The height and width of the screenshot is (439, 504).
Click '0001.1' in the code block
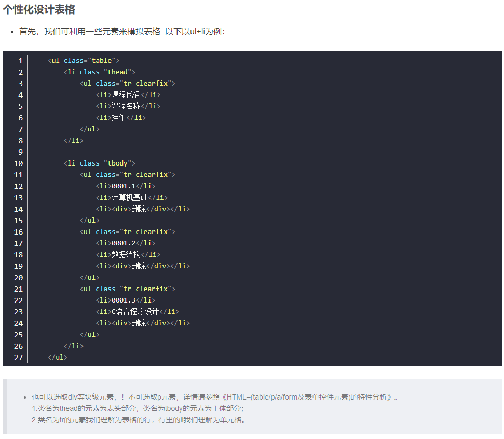[x=124, y=186]
